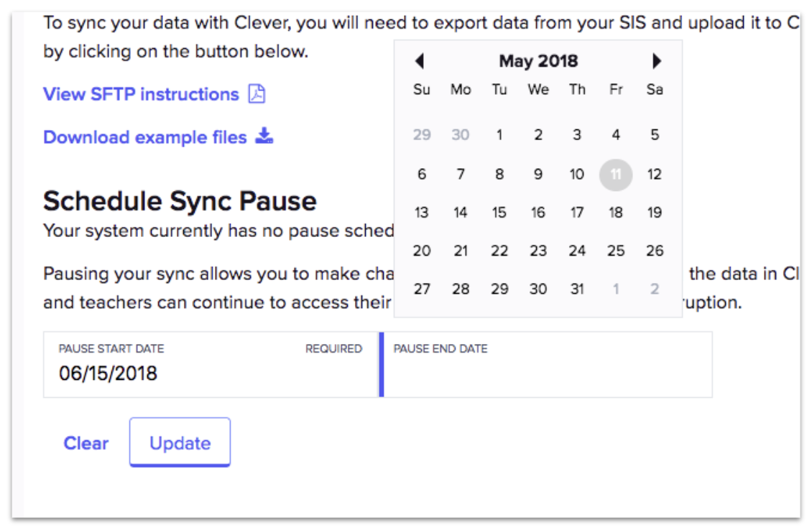Click the download icon next to example files
Image resolution: width=812 pixels, height=530 pixels.
point(264,136)
